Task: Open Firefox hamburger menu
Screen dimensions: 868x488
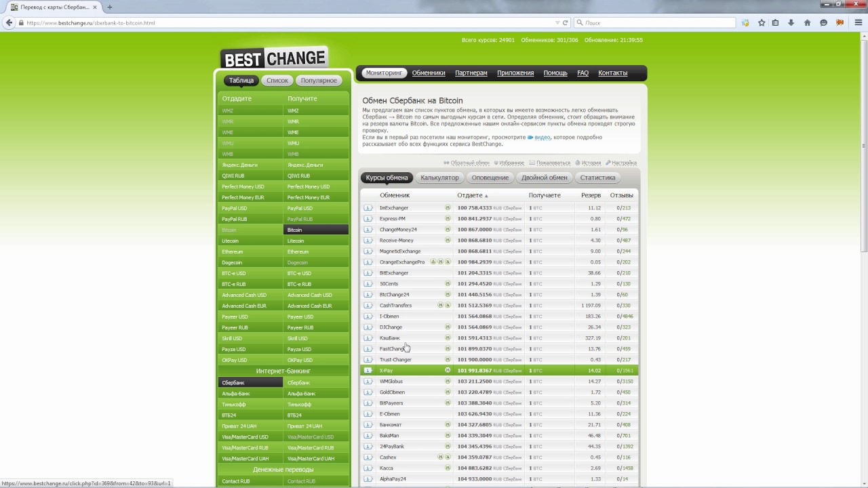Action: (858, 22)
